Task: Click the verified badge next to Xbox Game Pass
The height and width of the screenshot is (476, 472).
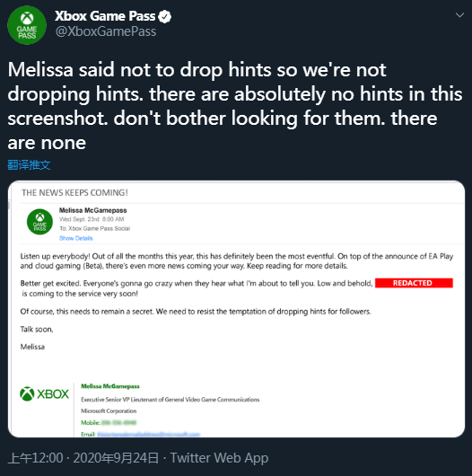Action: pyautogui.click(x=165, y=17)
